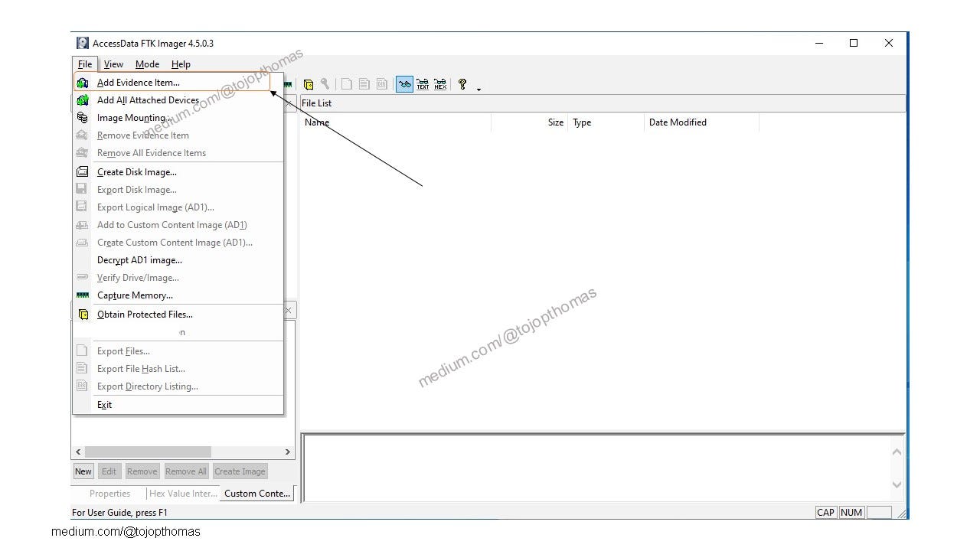980x551 pixels.
Task: Click the NUM status bar indicator
Action: [851, 513]
